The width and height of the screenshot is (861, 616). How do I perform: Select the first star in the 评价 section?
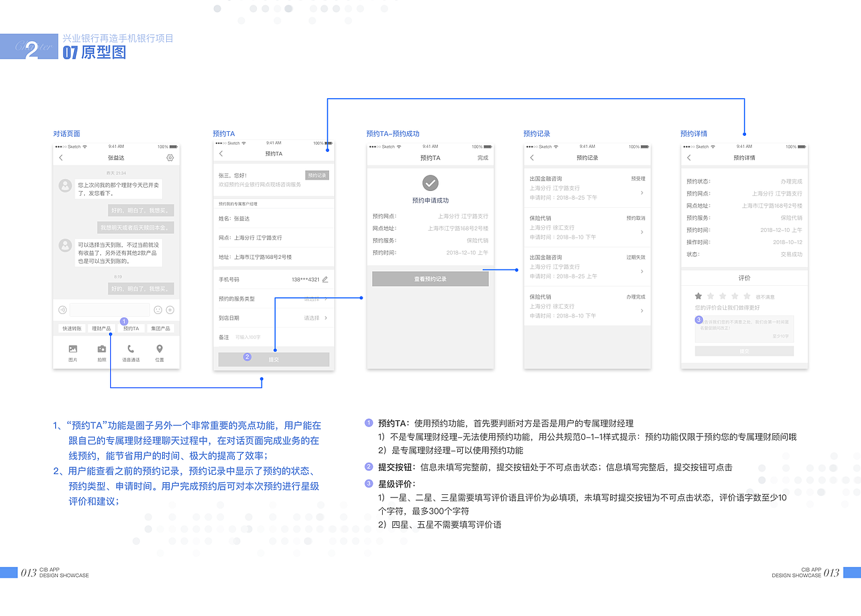(x=698, y=296)
